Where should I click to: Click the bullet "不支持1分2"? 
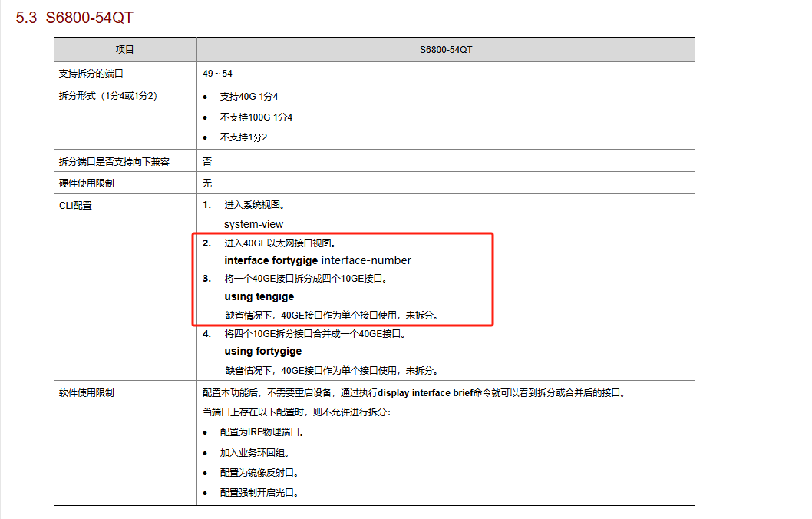244,137
